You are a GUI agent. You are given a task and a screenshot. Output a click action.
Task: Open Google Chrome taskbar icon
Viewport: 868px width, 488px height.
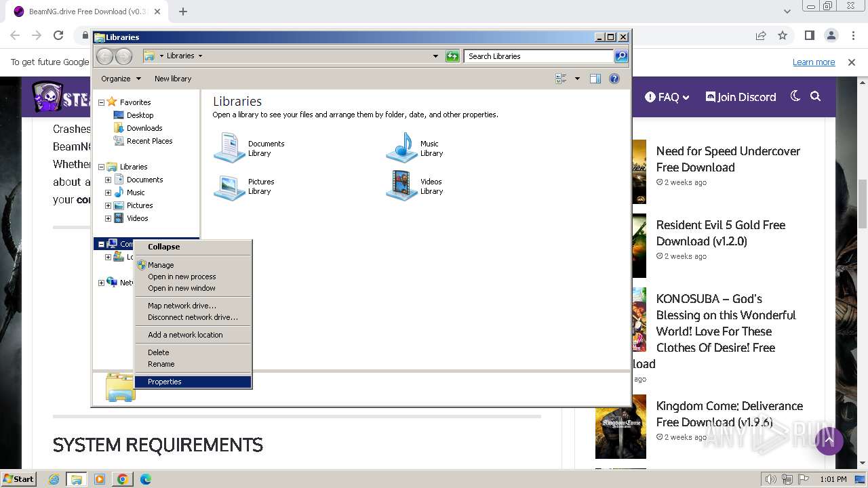[x=123, y=479]
